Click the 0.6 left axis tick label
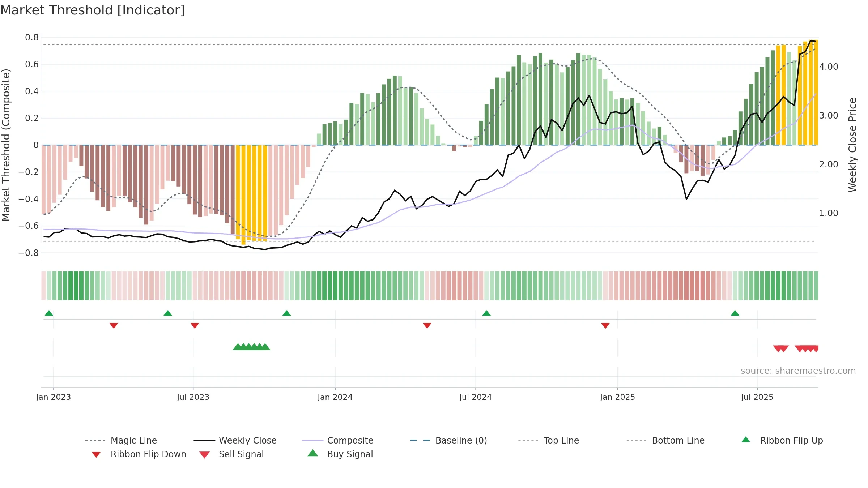This screenshot has height=488, width=868. click(32, 64)
